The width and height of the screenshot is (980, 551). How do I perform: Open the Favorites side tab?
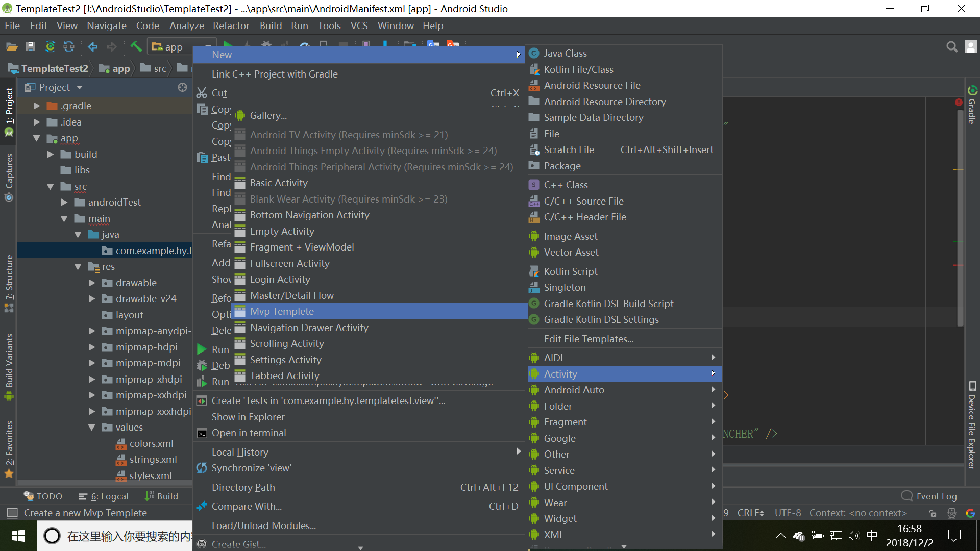pyautogui.click(x=9, y=449)
